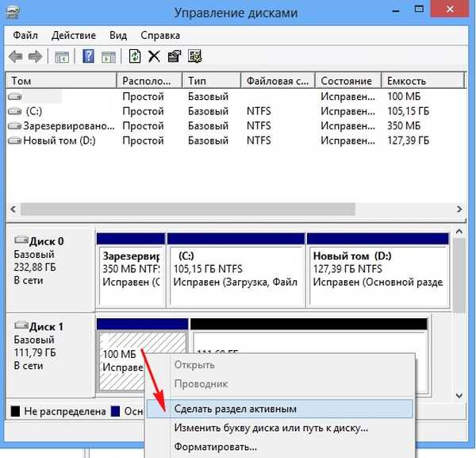Open the Справка menu
This screenshot has height=458, width=476.
(159, 37)
